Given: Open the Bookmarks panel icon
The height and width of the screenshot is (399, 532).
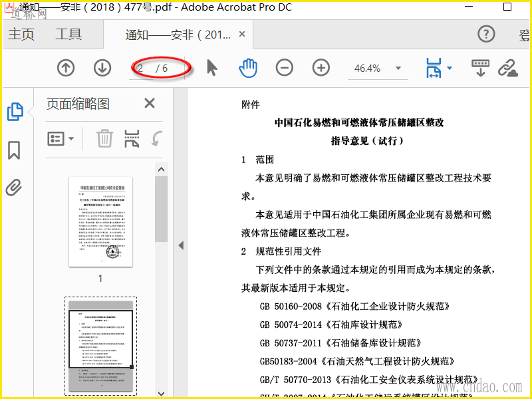Looking at the screenshot, I should (x=14, y=150).
